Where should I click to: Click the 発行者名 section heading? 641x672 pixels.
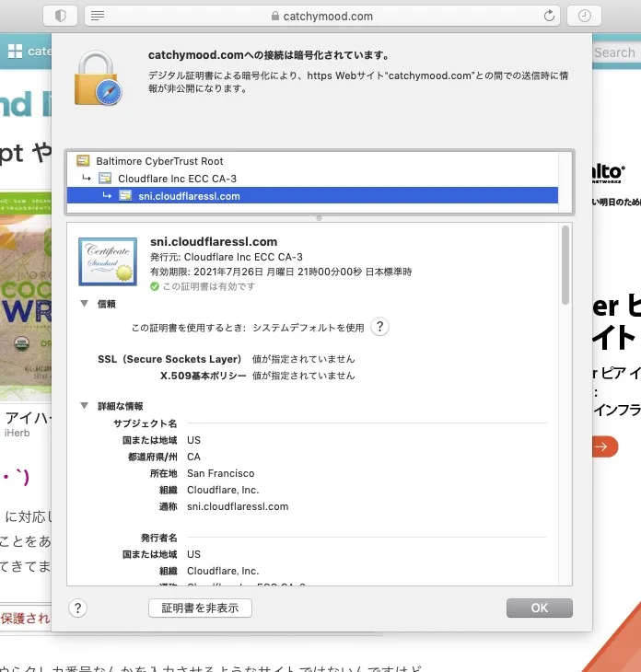click(x=158, y=538)
